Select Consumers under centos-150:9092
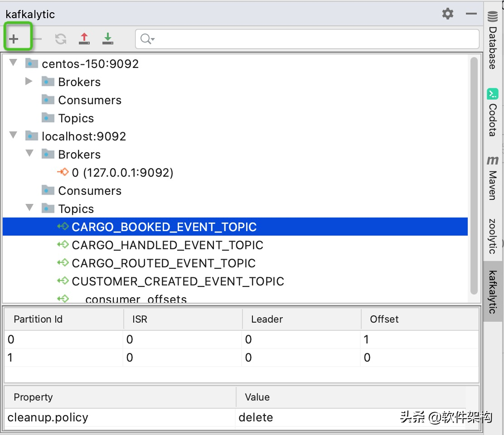 point(90,100)
